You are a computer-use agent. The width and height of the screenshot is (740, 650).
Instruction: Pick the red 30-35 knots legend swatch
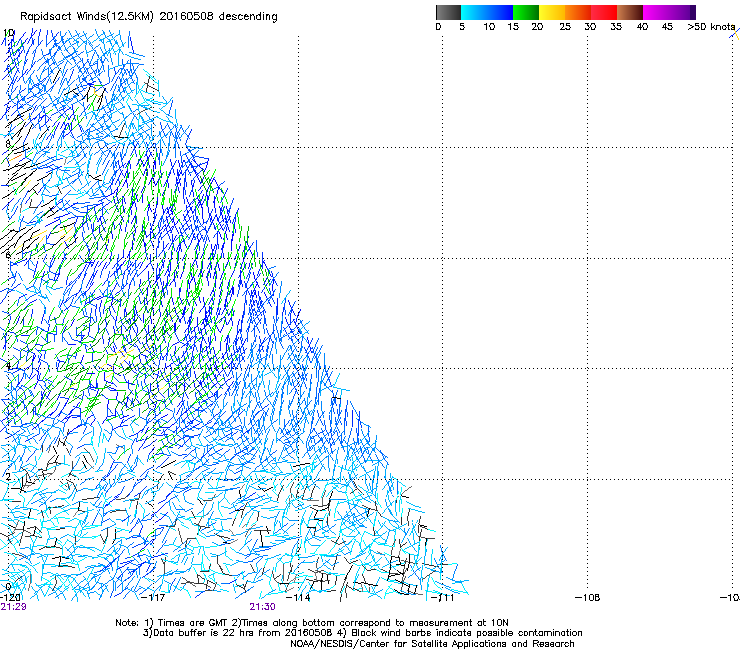(x=604, y=12)
